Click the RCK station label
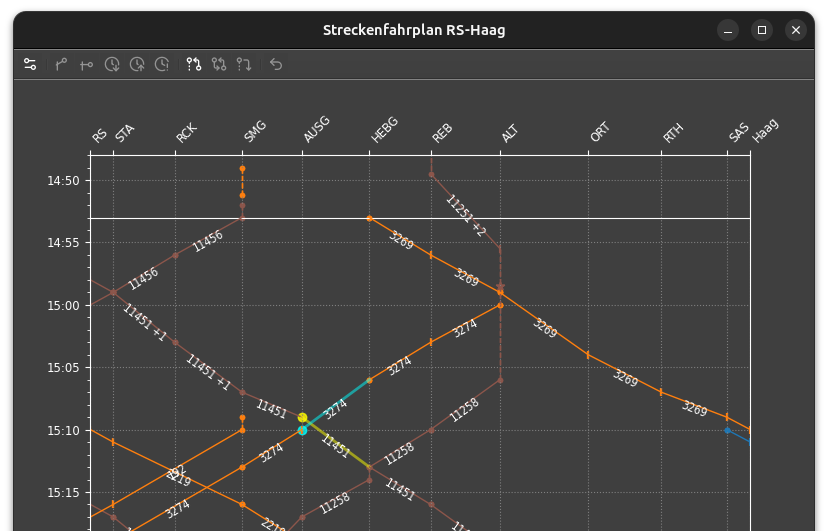828x531 pixels. 186,133
